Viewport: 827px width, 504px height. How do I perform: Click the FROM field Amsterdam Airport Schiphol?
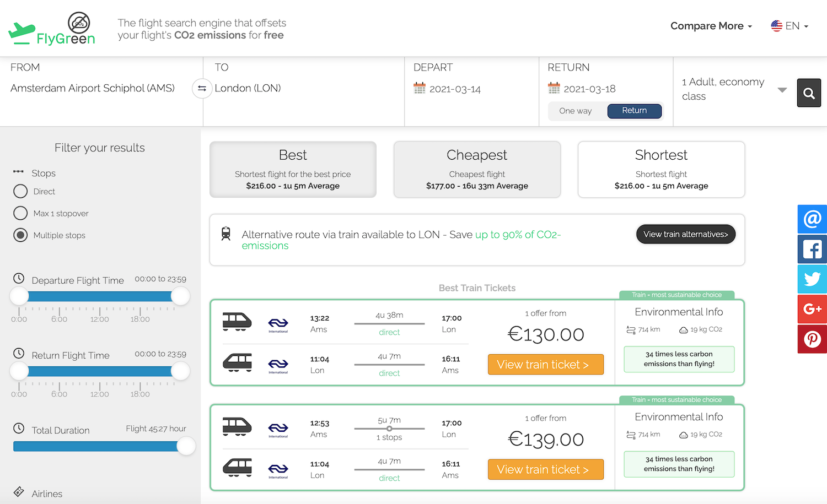93,88
